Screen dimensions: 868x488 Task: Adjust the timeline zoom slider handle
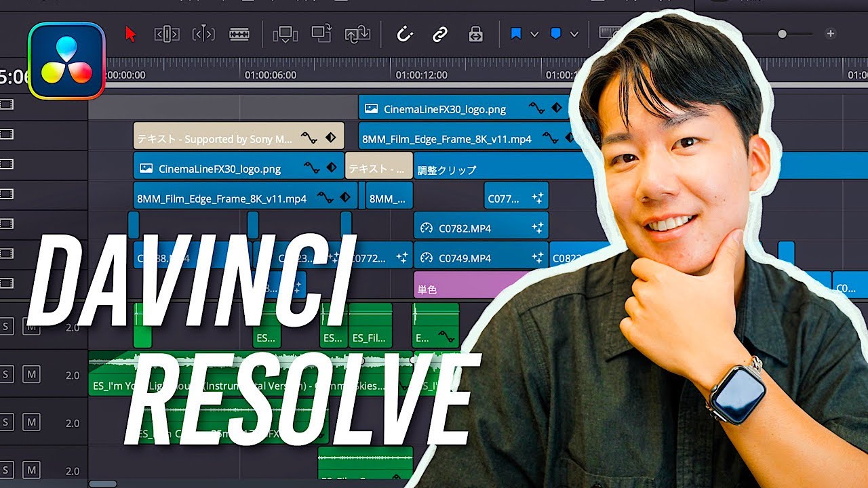[x=782, y=34]
